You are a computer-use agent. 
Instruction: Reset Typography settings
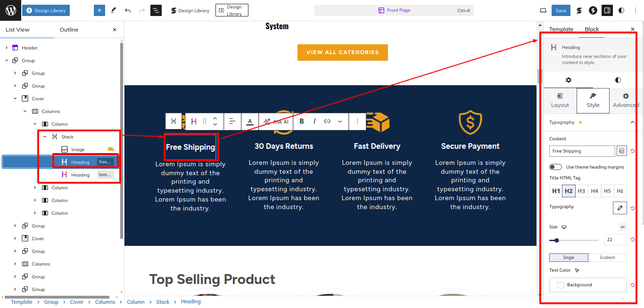click(633, 208)
